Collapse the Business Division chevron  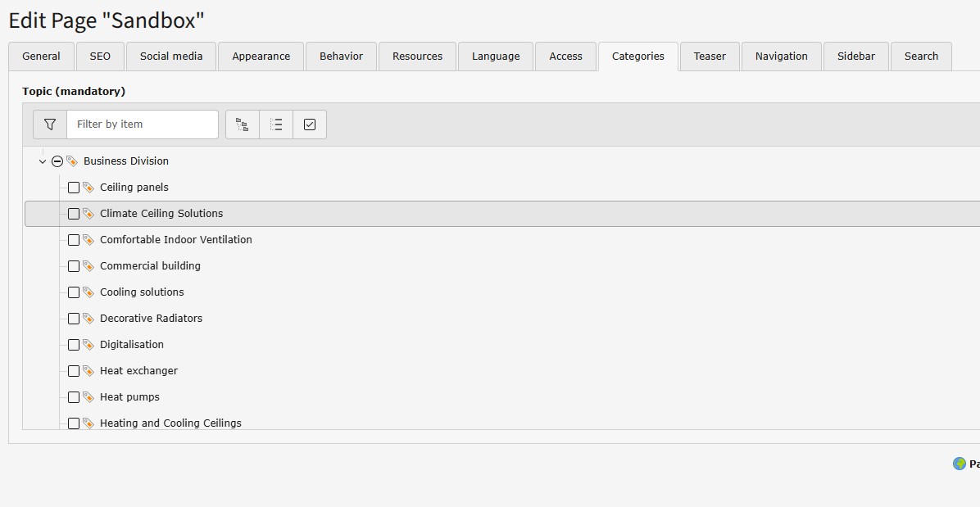point(43,161)
